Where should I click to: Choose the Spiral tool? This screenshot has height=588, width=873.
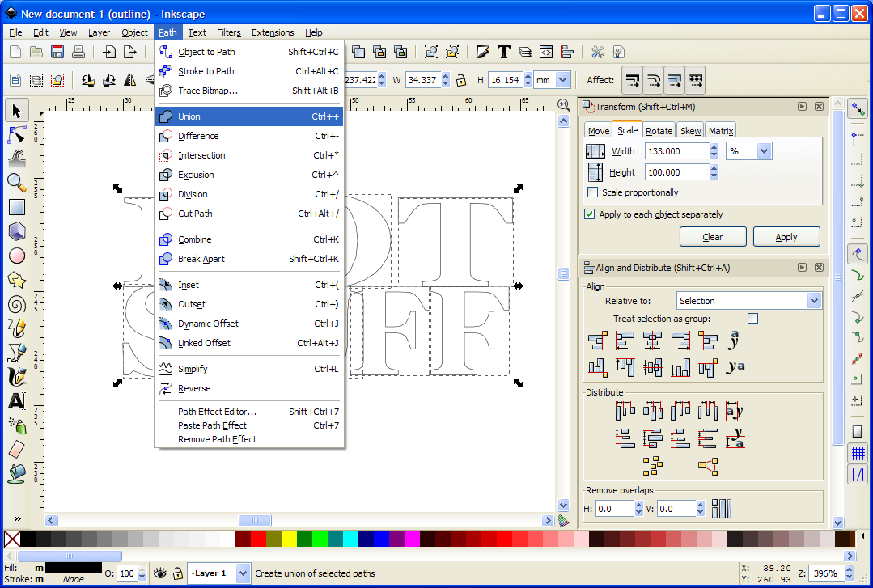point(16,304)
